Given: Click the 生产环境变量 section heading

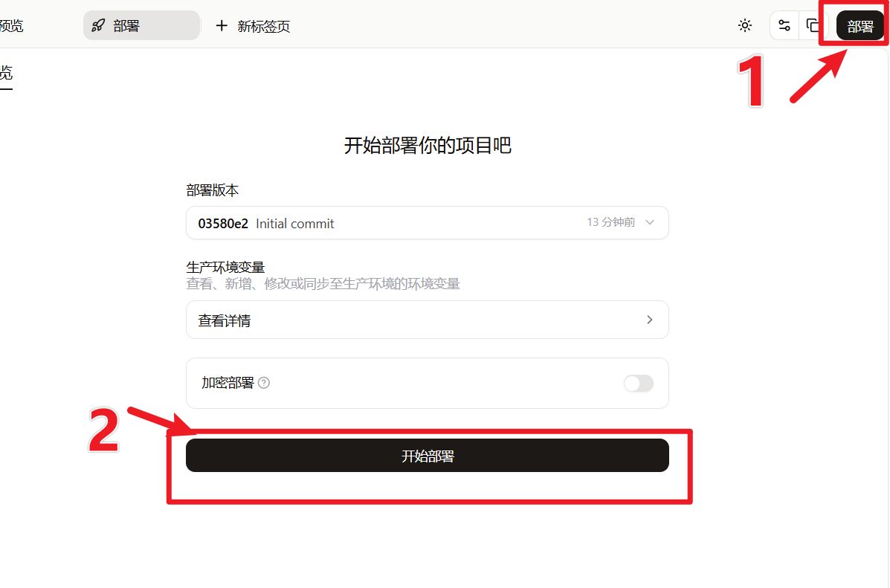Looking at the screenshot, I should coord(225,268).
